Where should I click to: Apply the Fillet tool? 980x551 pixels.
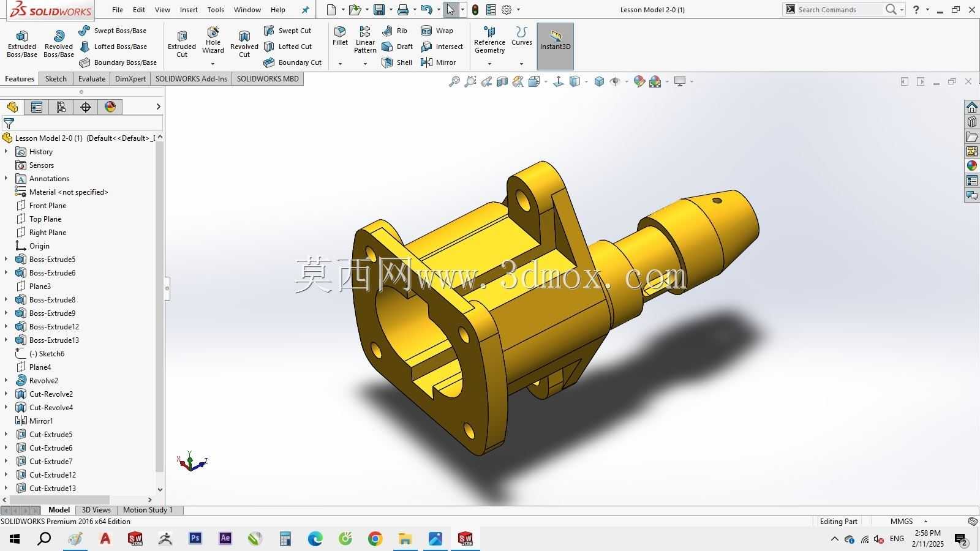tap(340, 36)
